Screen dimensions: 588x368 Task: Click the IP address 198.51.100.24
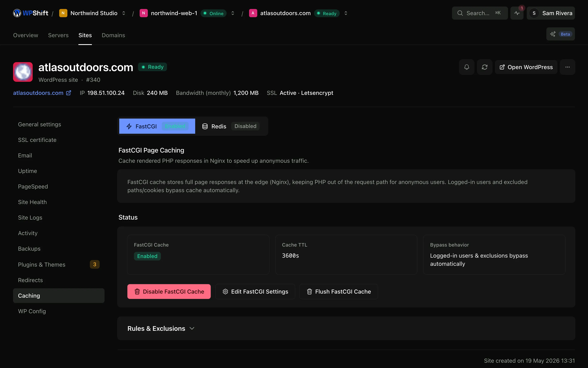[106, 93]
